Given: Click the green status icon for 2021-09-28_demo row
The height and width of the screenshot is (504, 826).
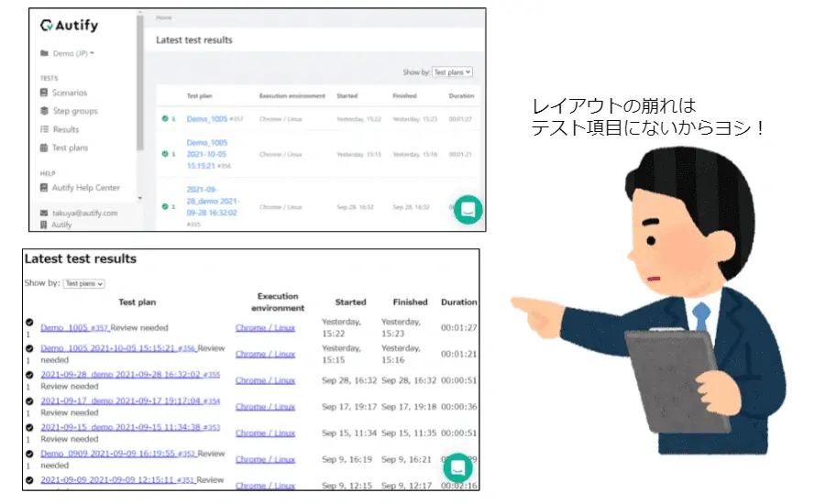Looking at the screenshot, I should coord(165,207).
